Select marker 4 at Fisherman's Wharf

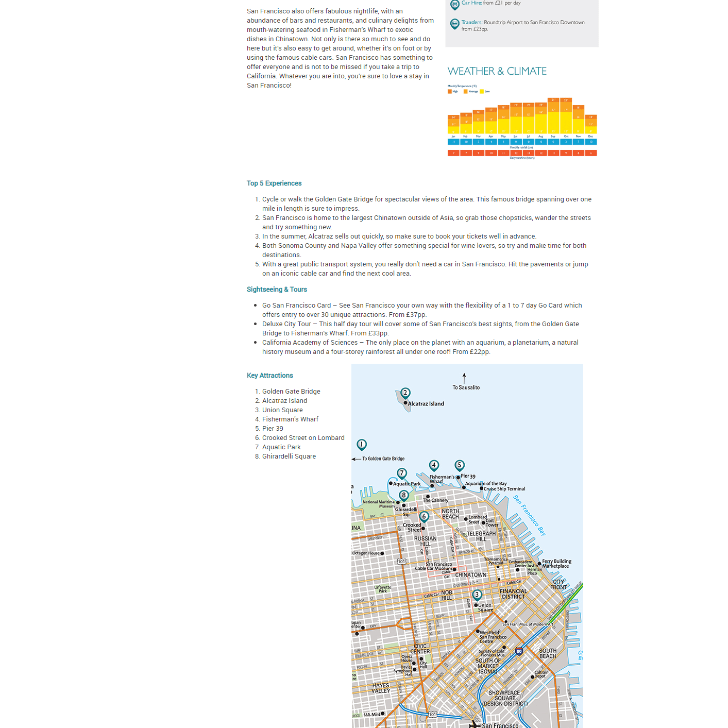click(434, 465)
